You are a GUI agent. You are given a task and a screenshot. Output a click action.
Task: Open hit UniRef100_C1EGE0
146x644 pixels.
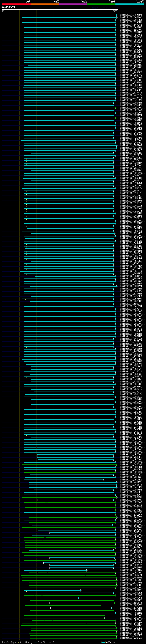(x=131, y=47)
